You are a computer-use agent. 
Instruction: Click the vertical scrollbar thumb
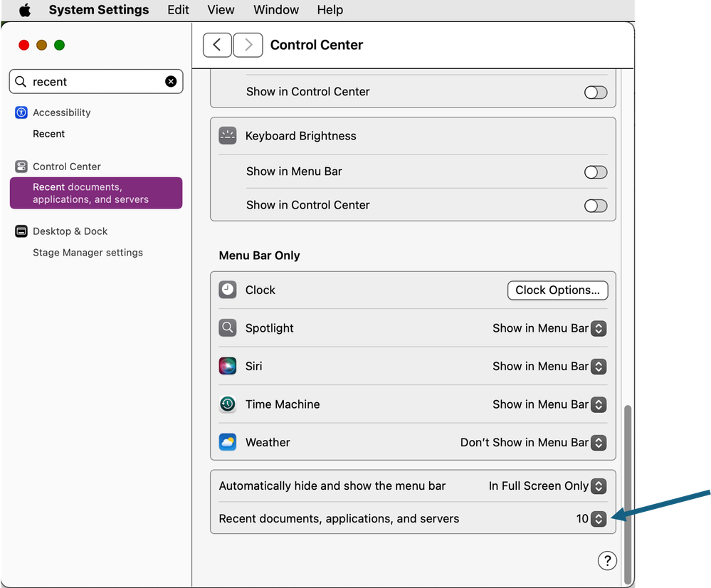pos(628,495)
